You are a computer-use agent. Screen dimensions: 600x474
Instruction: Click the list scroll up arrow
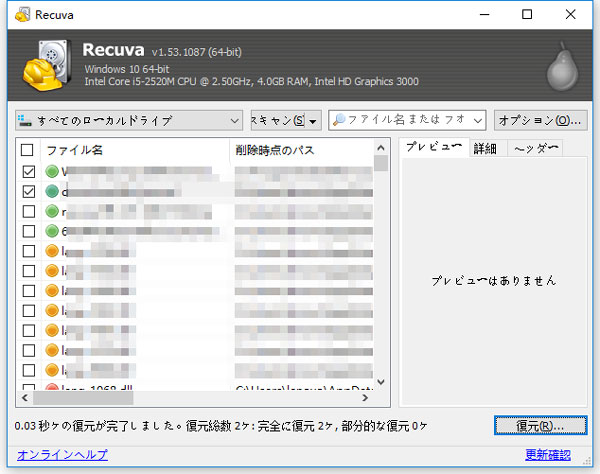click(x=381, y=148)
